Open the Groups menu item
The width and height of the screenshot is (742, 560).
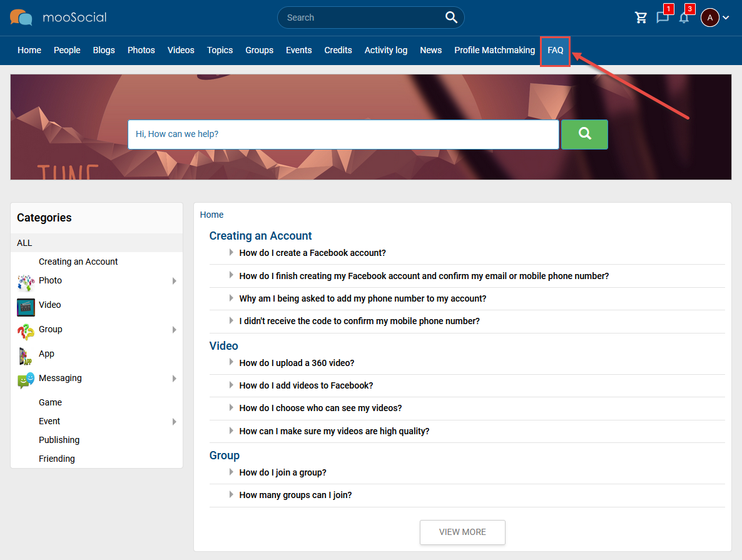[259, 50]
